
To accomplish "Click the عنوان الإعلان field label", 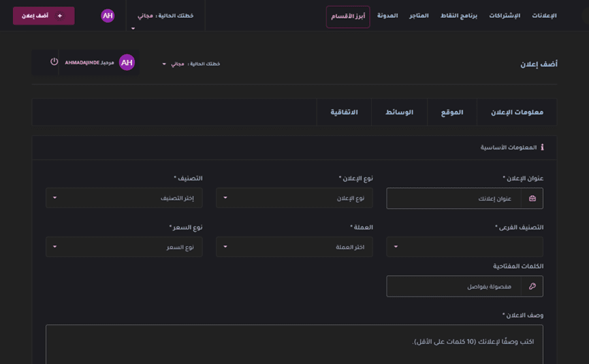I will (x=523, y=178).
